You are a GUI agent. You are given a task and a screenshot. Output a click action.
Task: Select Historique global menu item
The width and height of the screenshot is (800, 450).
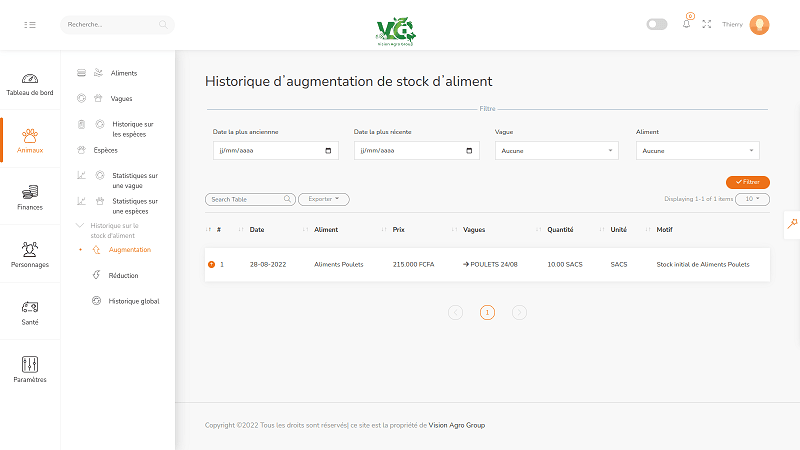133,301
